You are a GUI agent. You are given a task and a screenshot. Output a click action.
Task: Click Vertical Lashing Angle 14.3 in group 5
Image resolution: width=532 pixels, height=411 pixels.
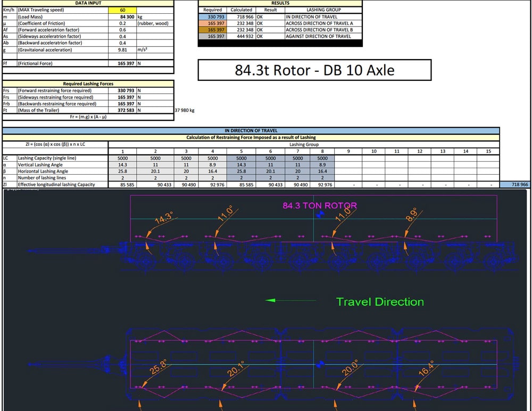pyautogui.click(x=241, y=165)
